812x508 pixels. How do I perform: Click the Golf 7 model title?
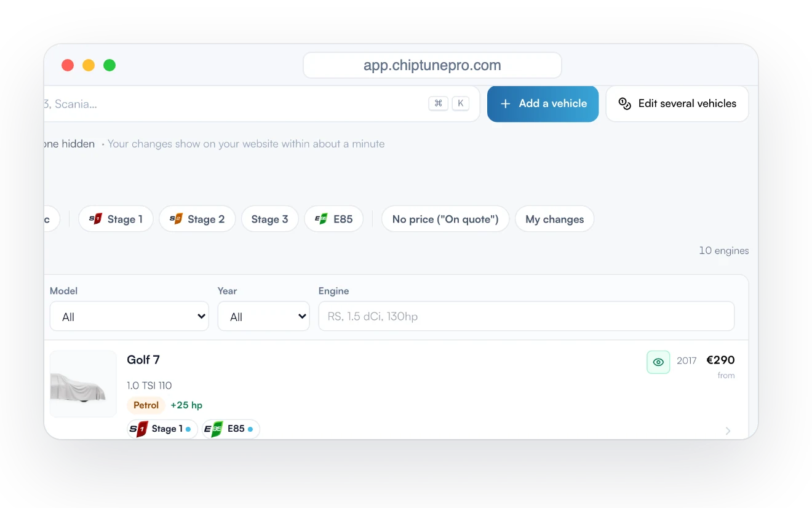click(143, 360)
